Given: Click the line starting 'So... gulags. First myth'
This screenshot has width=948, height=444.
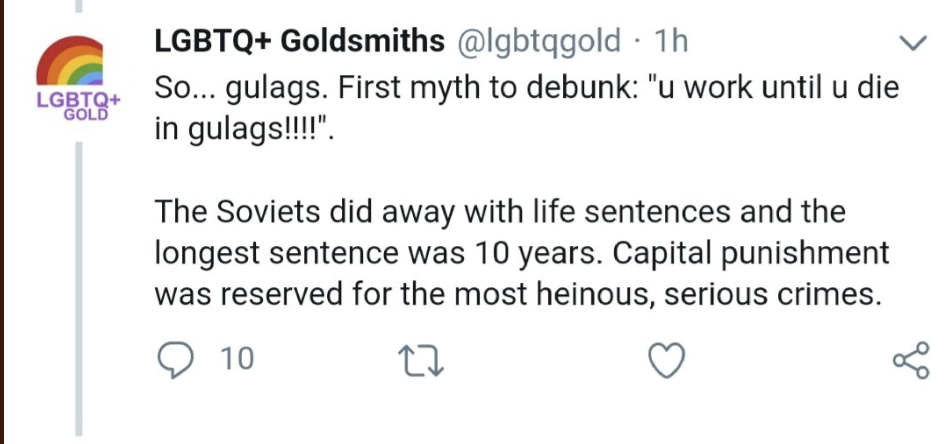Looking at the screenshot, I should pos(527,88).
